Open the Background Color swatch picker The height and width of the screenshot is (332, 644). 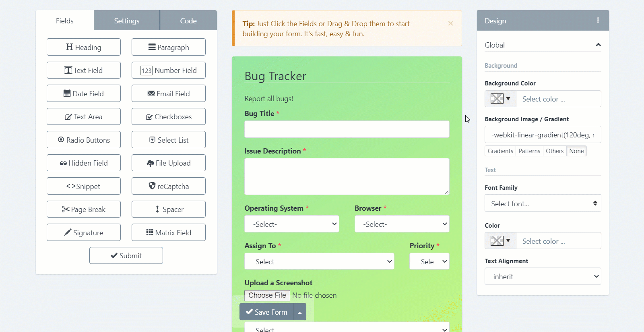coord(500,99)
